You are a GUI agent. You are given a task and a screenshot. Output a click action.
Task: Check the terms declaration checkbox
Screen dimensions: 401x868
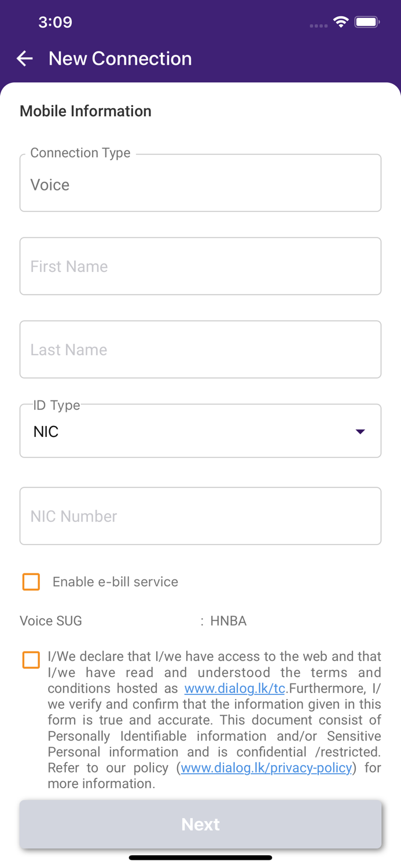(31, 660)
